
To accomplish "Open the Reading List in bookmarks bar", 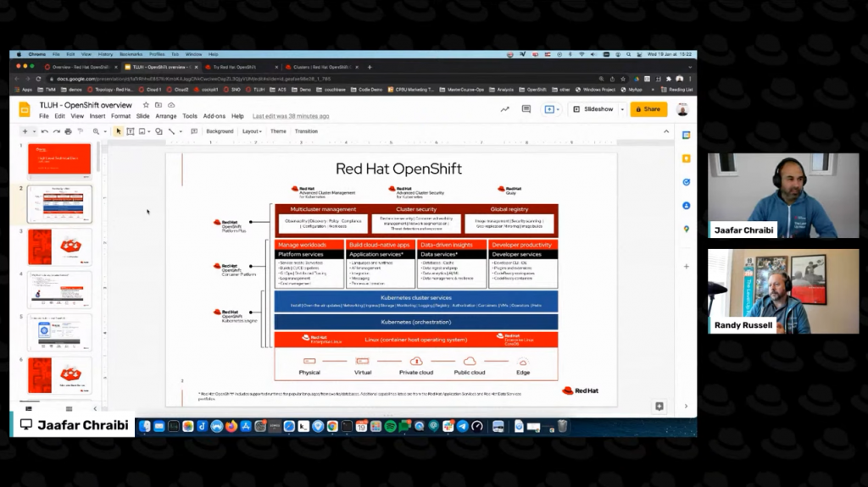I will 676,89.
